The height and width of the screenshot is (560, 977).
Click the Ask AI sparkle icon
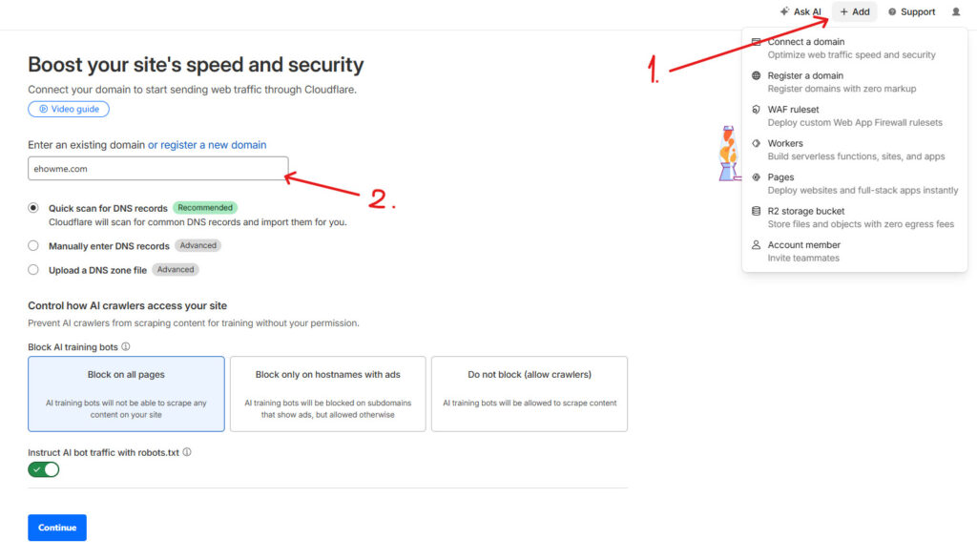pos(784,11)
